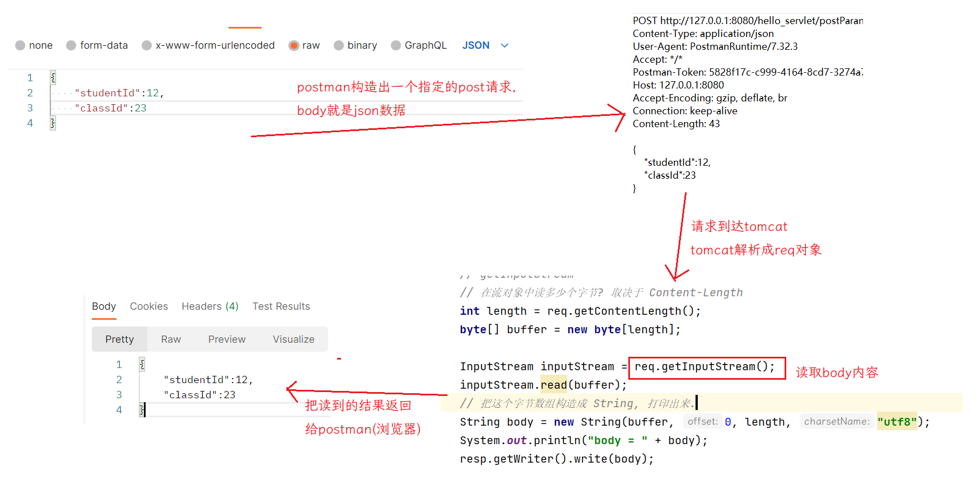Click the Content-Length: 43 header

(676, 124)
